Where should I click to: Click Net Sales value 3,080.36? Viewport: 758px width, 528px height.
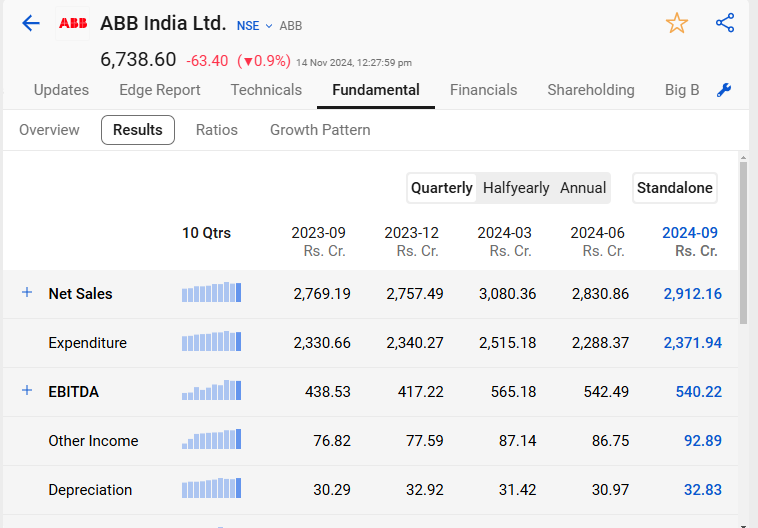pyautogui.click(x=507, y=293)
